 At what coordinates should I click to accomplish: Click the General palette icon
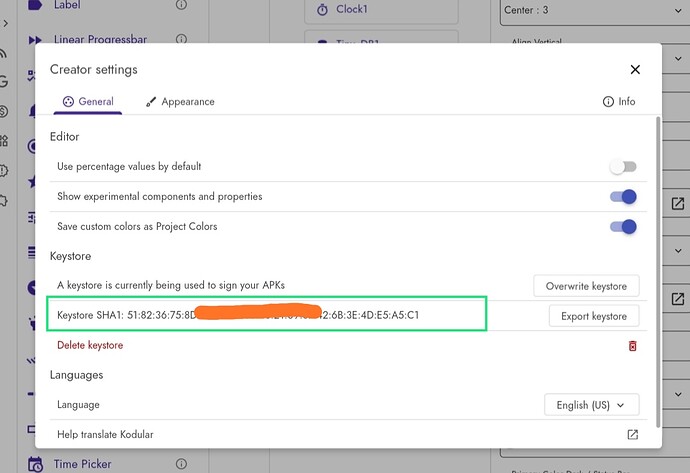[68, 102]
